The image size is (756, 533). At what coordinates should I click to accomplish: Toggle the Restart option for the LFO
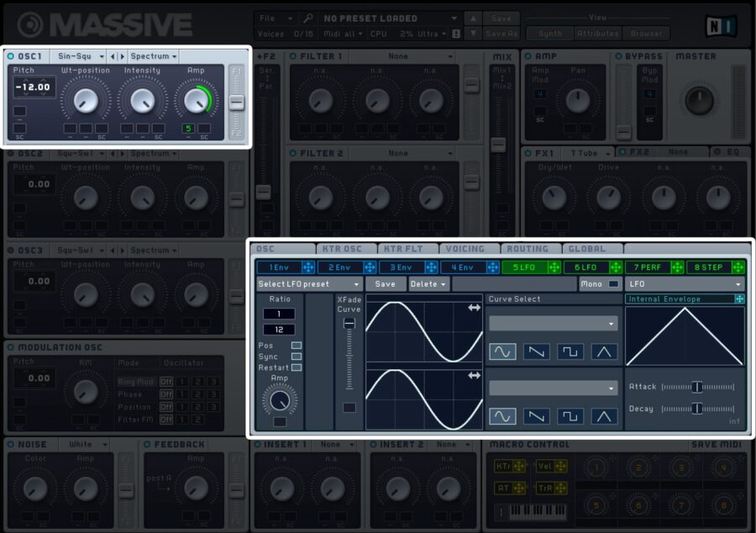pos(296,368)
